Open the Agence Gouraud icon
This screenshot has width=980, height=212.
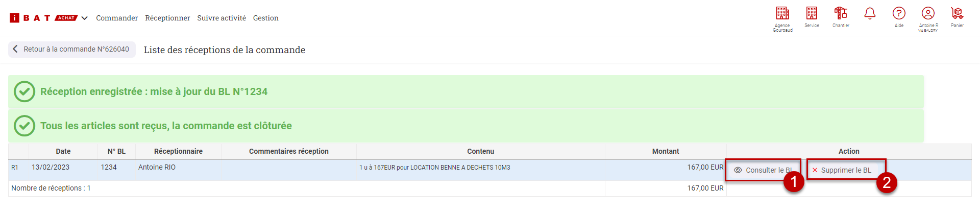click(x=782, y=13)
